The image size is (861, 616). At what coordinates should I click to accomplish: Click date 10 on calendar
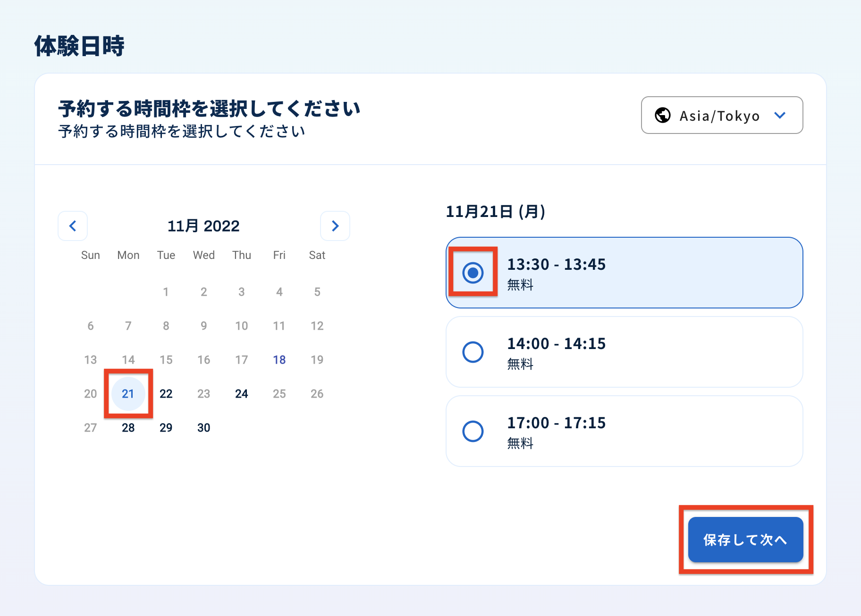[242, 326]
